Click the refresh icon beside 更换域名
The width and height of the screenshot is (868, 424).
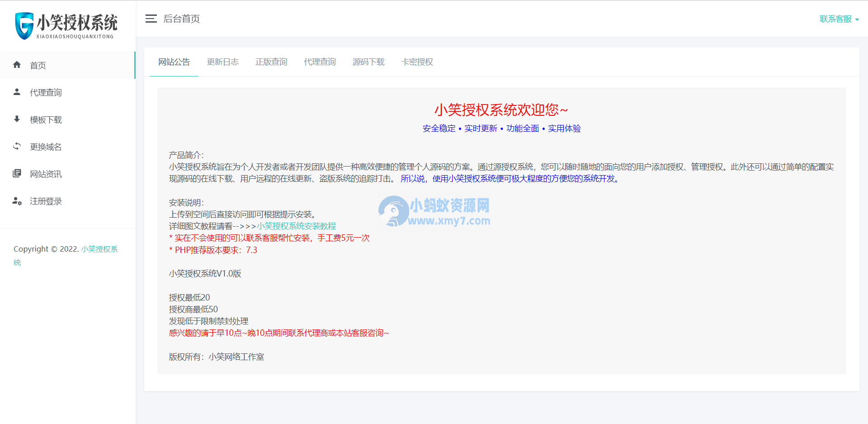pos(17,146)
